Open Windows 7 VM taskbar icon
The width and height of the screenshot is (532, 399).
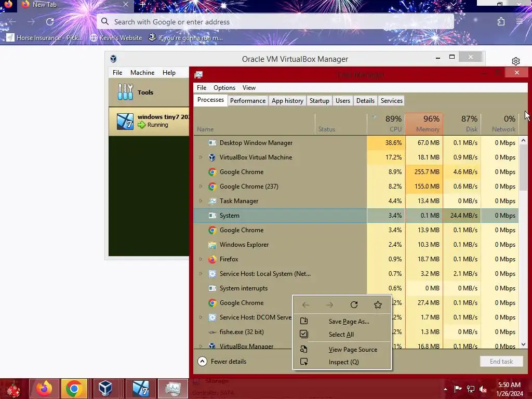[140, 389]
